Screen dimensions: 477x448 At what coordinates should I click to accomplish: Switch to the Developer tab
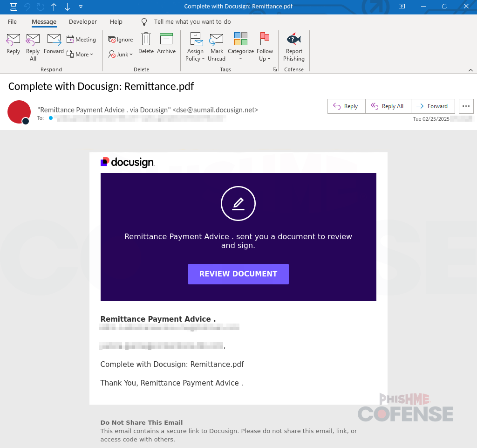coord(82,21)
